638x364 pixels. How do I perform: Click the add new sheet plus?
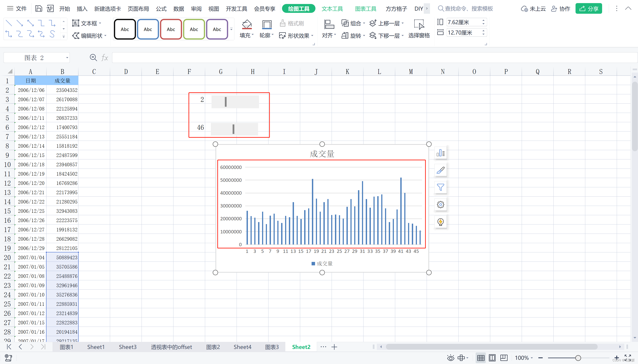(334, 347)
